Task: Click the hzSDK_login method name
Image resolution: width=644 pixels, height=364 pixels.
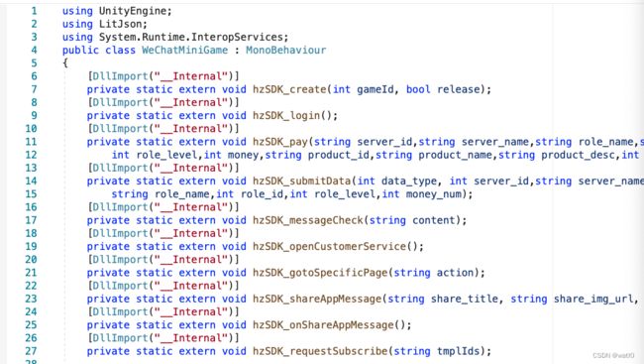Action: pyautogui.click(x=286, y=116)
